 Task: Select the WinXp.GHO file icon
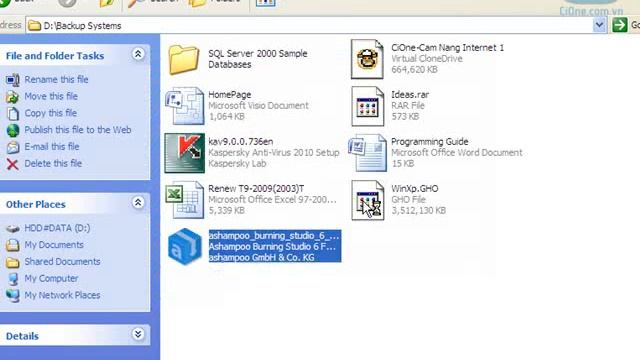click(367, 200)
